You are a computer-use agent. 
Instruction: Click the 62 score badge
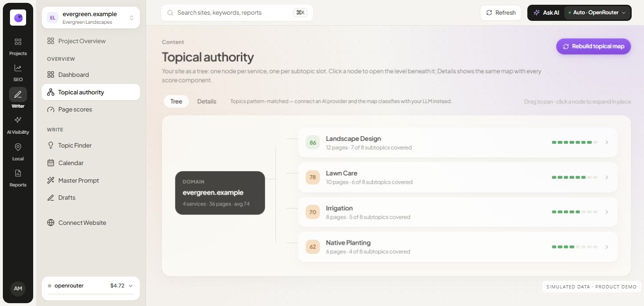[x=313, y=247]
